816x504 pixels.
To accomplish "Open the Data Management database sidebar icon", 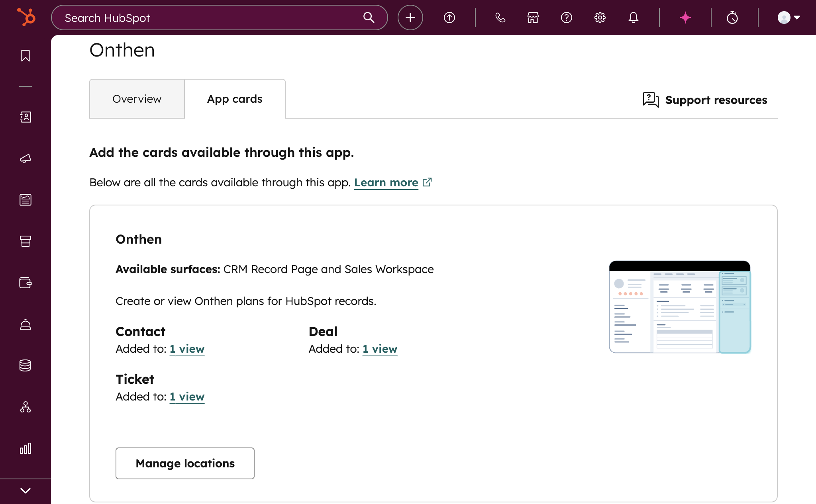I will (x=25, y=365).
